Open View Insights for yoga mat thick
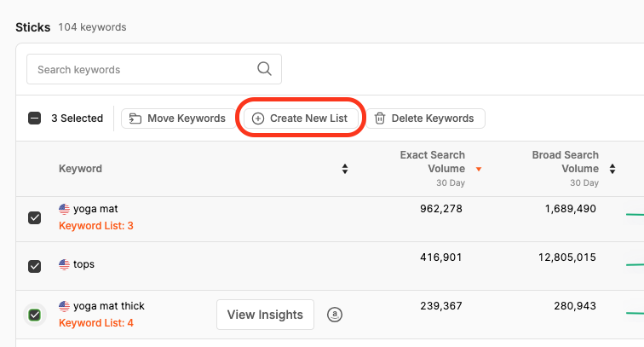Viewport: 644px width, 347px height. (x=265, y=315)
